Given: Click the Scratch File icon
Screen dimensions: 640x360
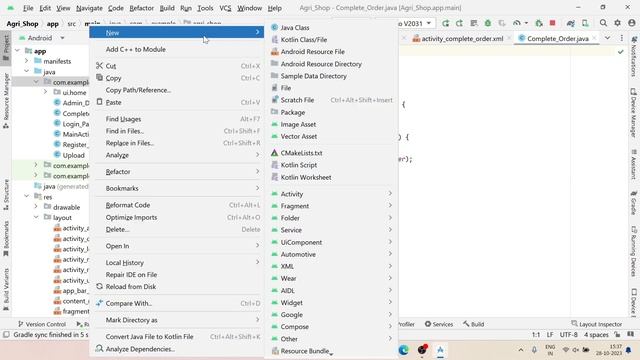Looking at the screenshot, I should tap(274, 100).
